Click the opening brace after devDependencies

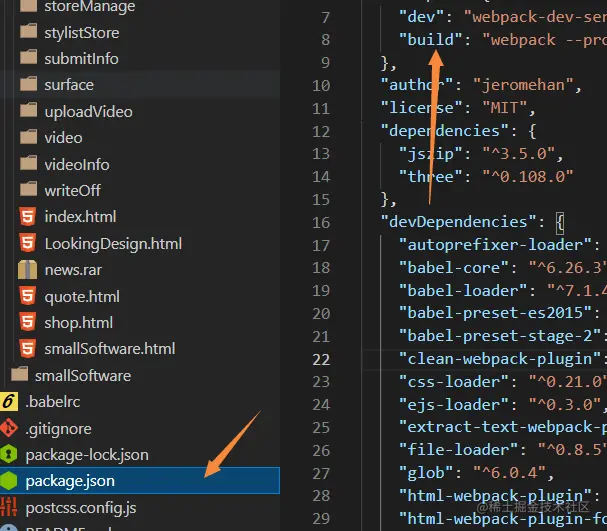tap(560, 223)
